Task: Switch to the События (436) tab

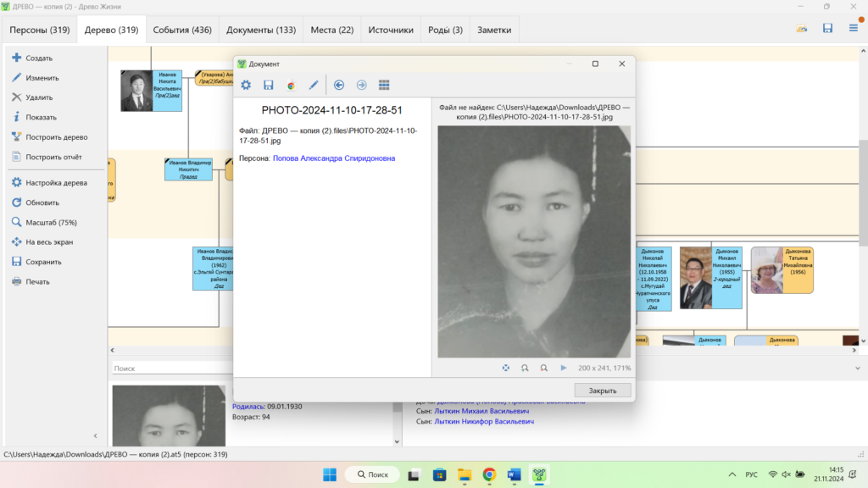Action: [x=182, y=30]
